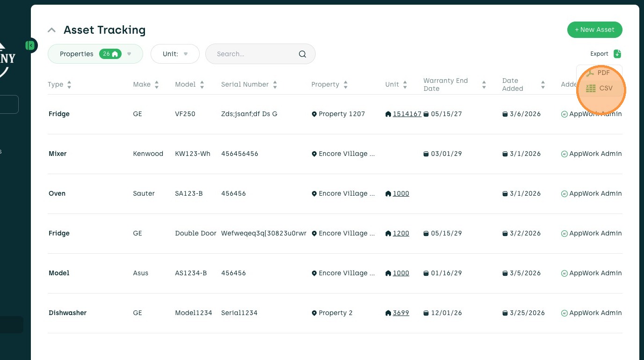
Task: Click the New Asset button
Action: tap(594, 29)
